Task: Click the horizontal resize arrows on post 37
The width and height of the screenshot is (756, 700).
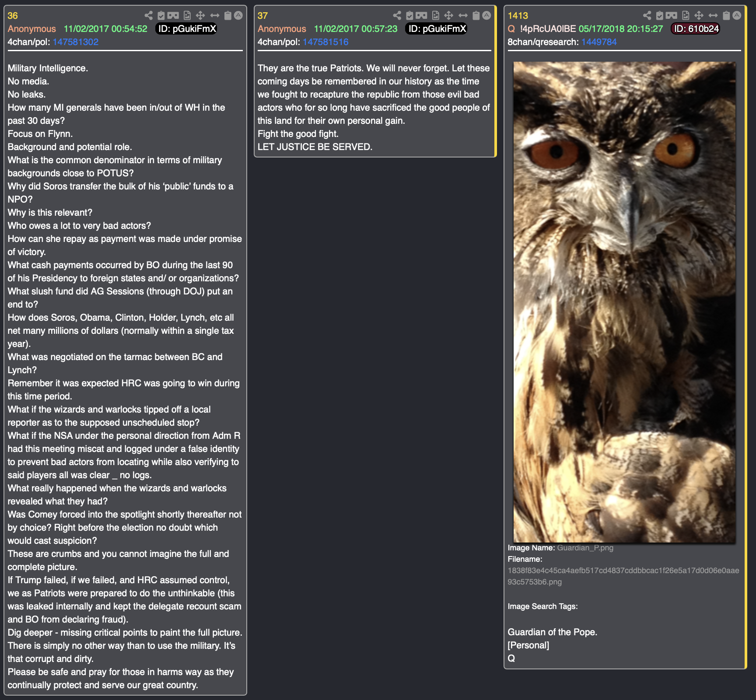Action: pos(463,16)
